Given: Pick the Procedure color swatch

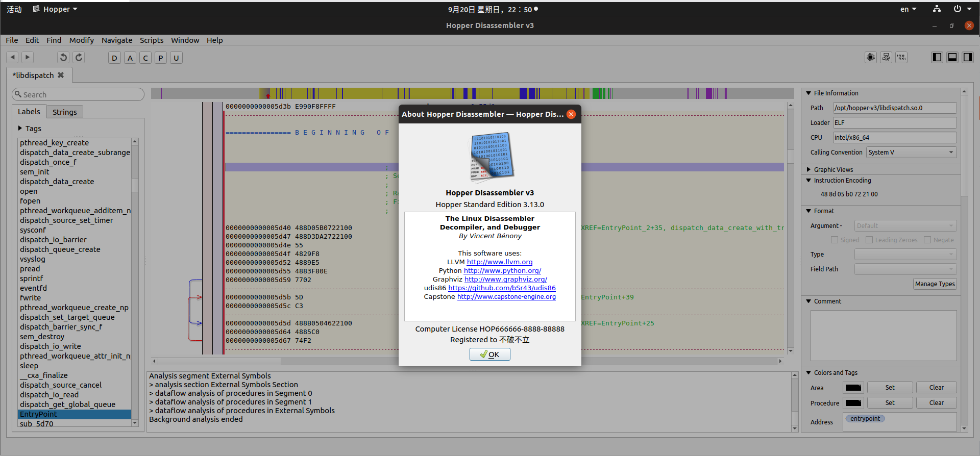Looking at the screenshot, I should [x=853, y=403].
